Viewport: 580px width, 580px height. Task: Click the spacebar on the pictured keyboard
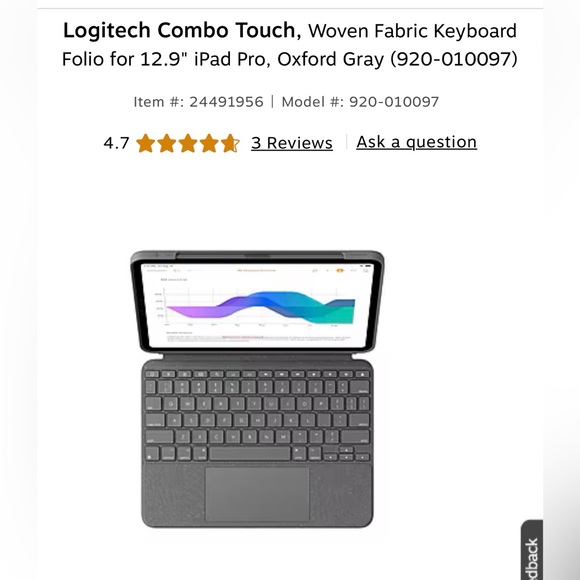pos(250,453)
